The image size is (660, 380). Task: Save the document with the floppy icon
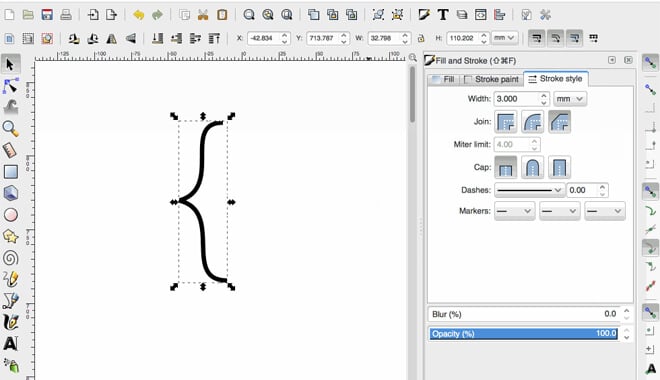click(47, 15)
